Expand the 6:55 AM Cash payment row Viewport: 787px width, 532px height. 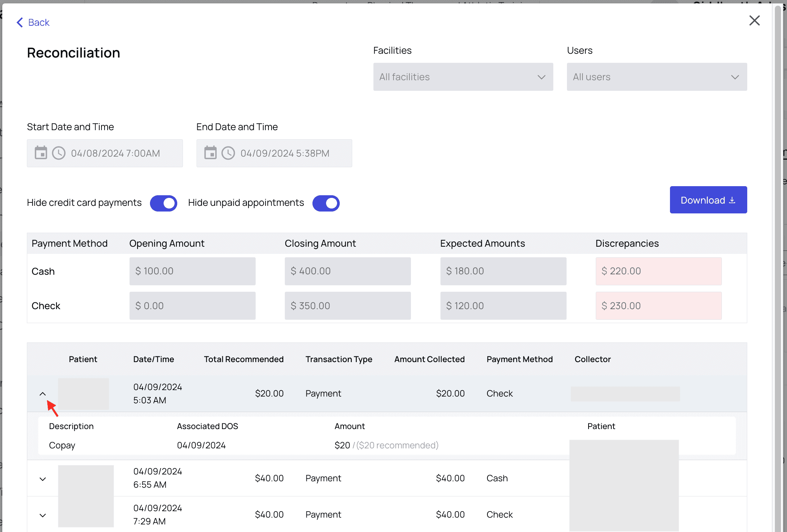pyautogui.click(x=43, y=479)
